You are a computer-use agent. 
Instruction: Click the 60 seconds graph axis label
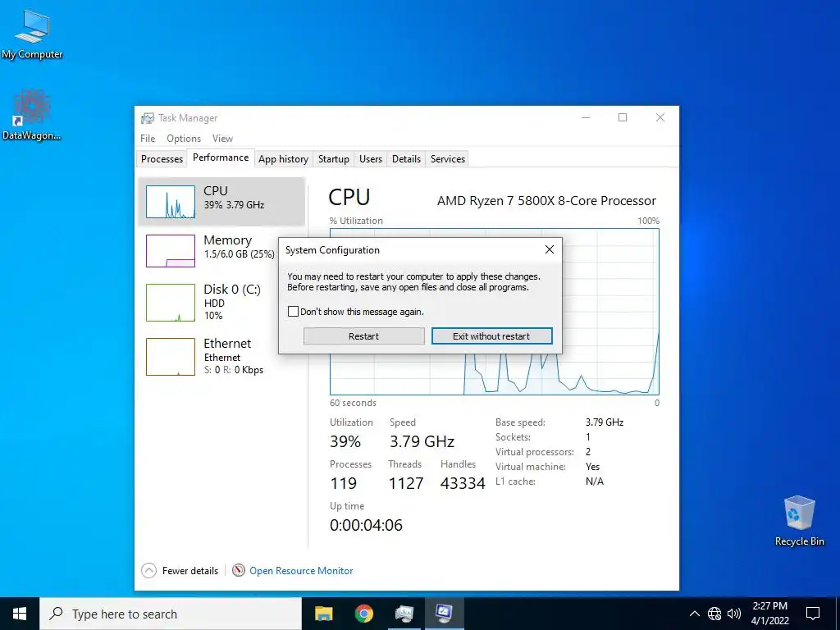(x=353, y=403)
